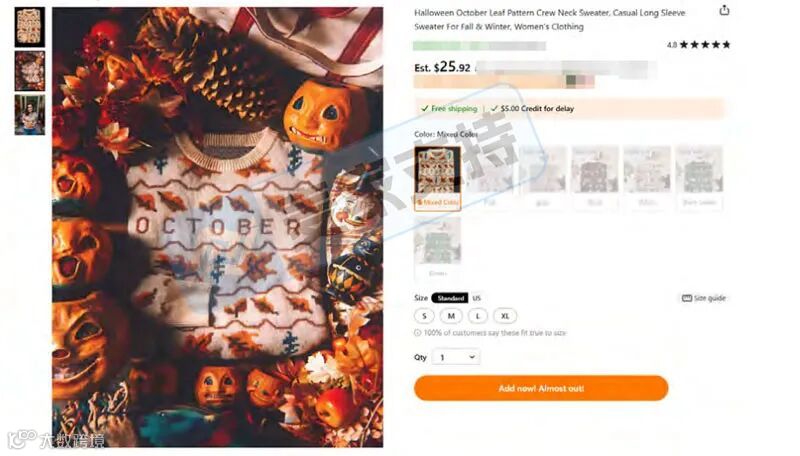Click the info icon beside fit statement
The width and height of the screenshot is (800, 456).
pos(417,333)
